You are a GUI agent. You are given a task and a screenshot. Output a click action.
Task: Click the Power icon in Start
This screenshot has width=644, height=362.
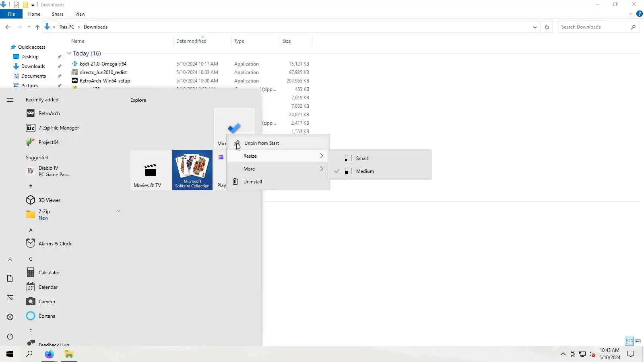(x=10, y=336)
